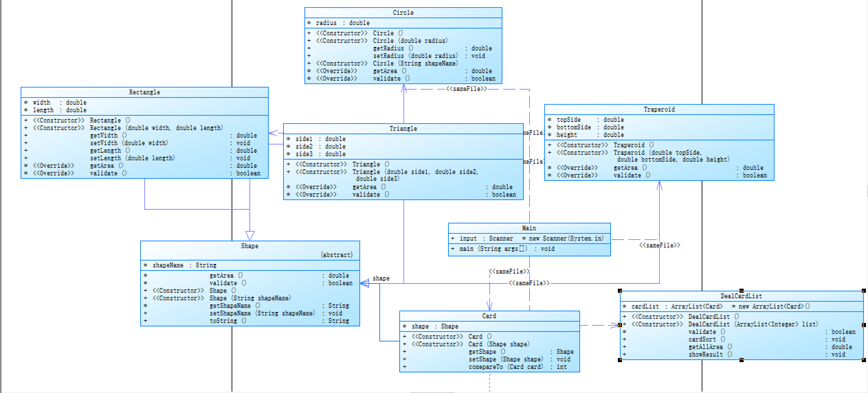This screenshot has height=393, width=868.
Task: Click the Rectangle class header
Action: click(144, 92)
